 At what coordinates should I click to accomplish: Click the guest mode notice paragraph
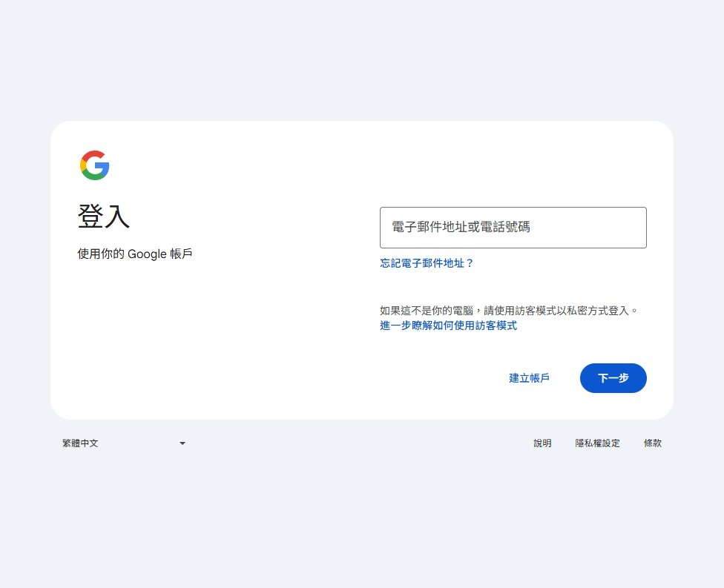pyautogui.click(x=509, y=311)
